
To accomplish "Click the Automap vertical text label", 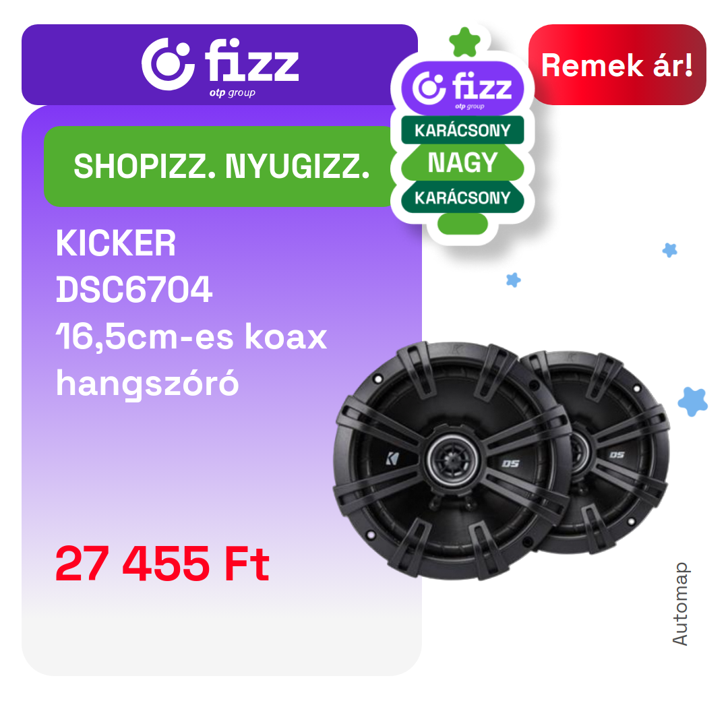I will coord(680,603).
